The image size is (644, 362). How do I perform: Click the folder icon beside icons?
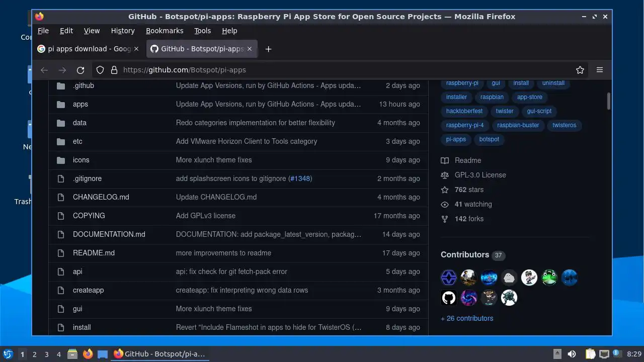[61, 160]
